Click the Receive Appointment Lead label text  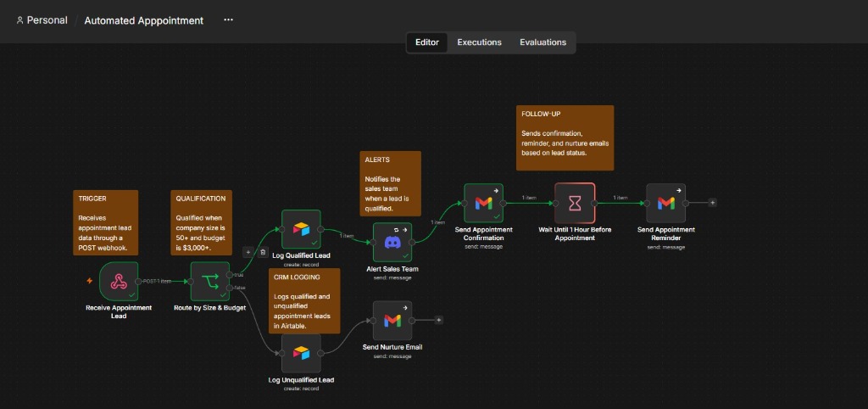point(119,311)
